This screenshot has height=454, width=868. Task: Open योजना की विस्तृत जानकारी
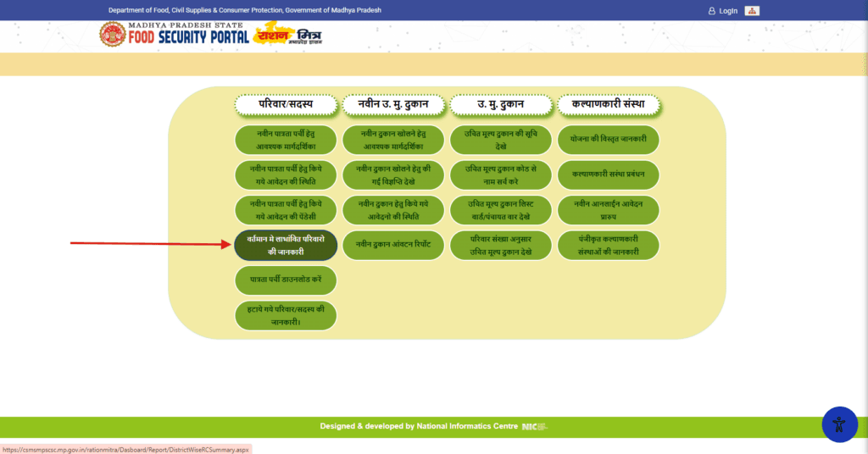pyautogui.click(x=608, y=140)
